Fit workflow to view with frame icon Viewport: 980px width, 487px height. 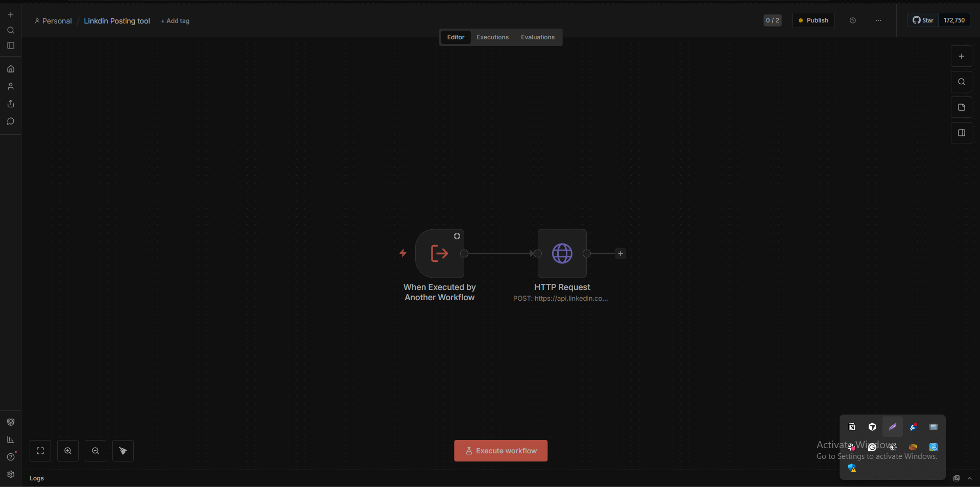coord(40,451)
